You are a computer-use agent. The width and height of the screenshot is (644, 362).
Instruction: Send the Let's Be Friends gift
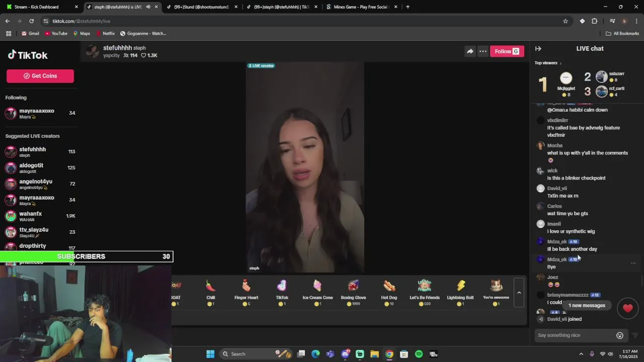(x=425, y=292)
